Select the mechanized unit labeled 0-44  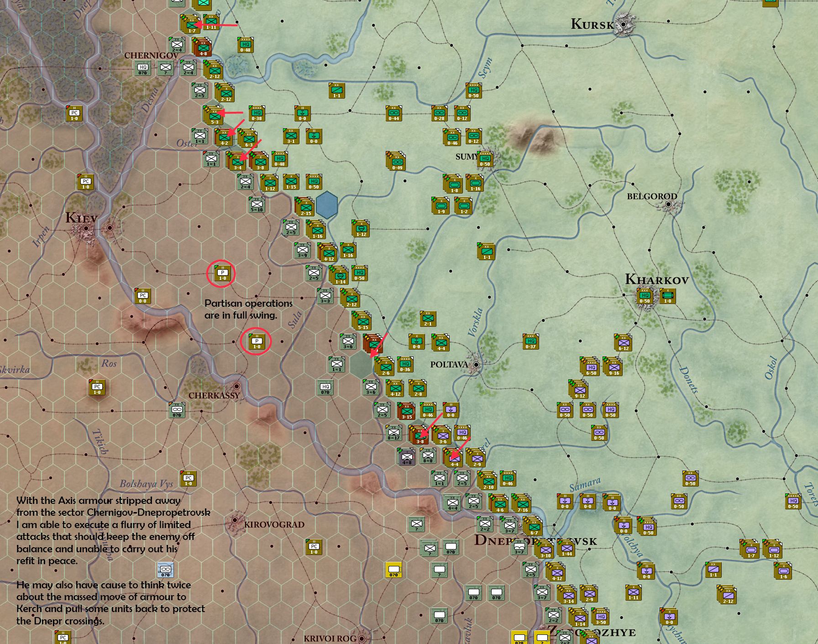click(393, 113)
